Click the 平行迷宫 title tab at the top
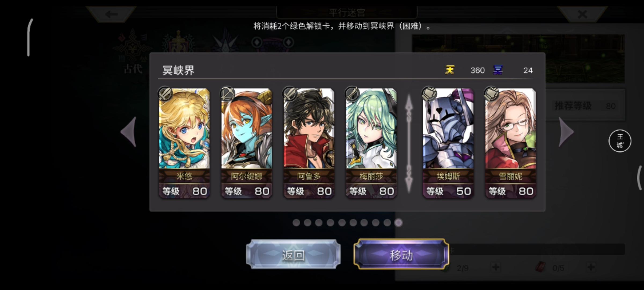644x290 pixels. point(347,12)
